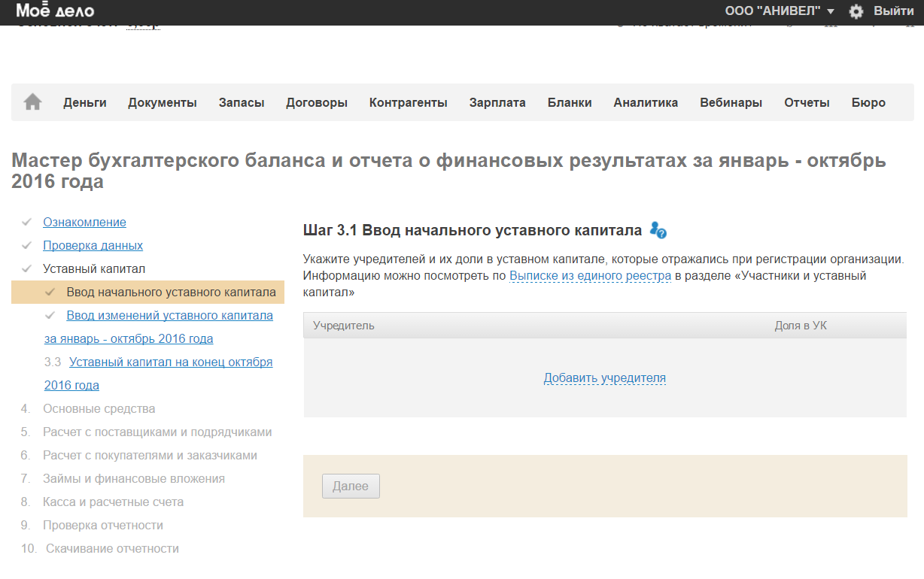Open the Вебинары menu
Image resolution: width=924 pixels, height=579 pixels.
(731, 103)
